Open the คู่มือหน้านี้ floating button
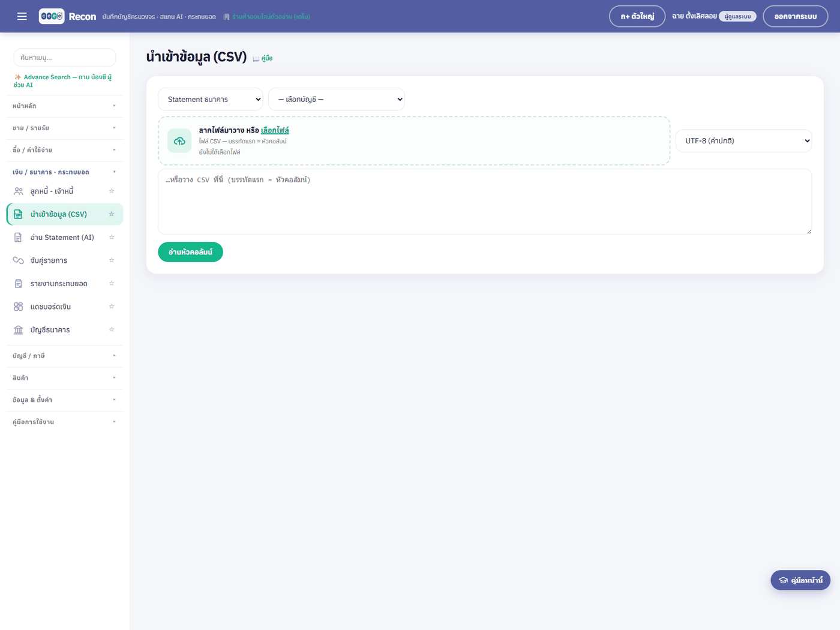This screenshot has width=840, height=630. point(800,580)
